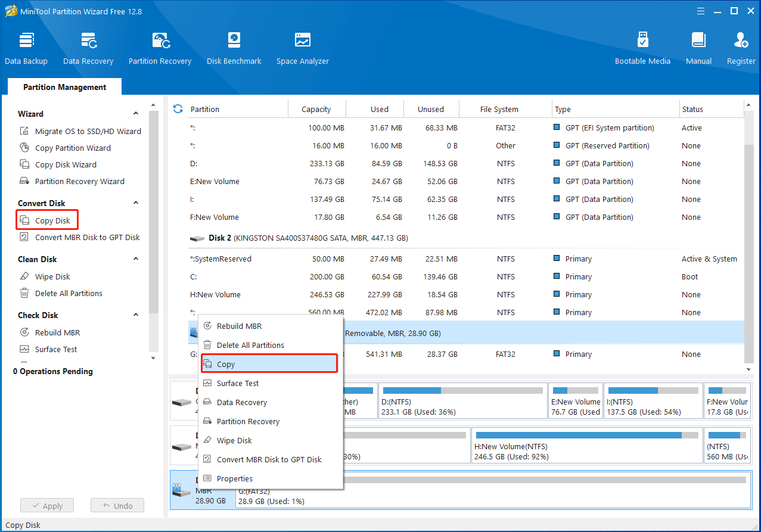
Task: Click Copy Disk in the sidebar
Action: [52, 220]
